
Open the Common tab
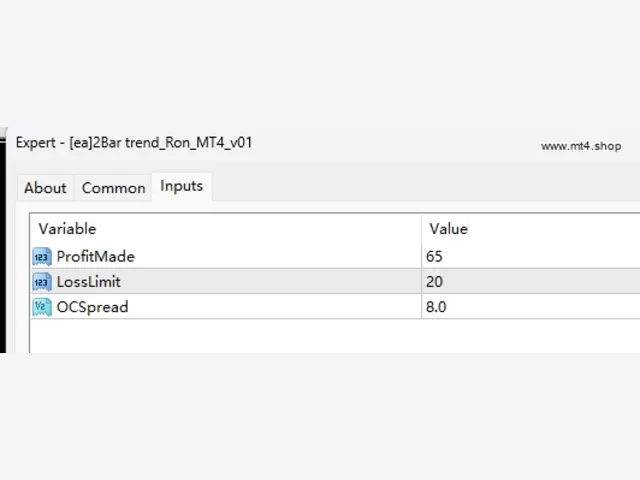point(113,188)
